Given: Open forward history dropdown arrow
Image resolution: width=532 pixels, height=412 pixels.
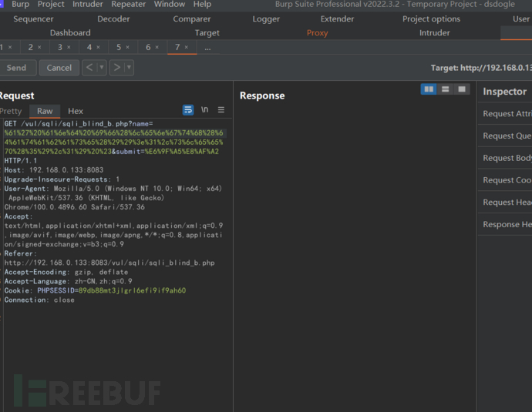Looking at the screenshot, I should pyautogui.click(x=129, y=68).
